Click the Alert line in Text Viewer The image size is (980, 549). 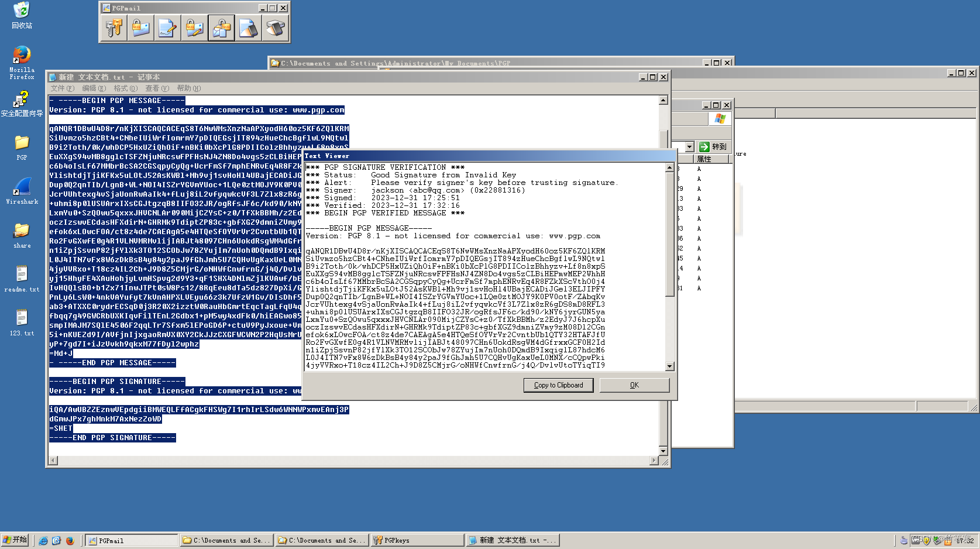[462, 183]
